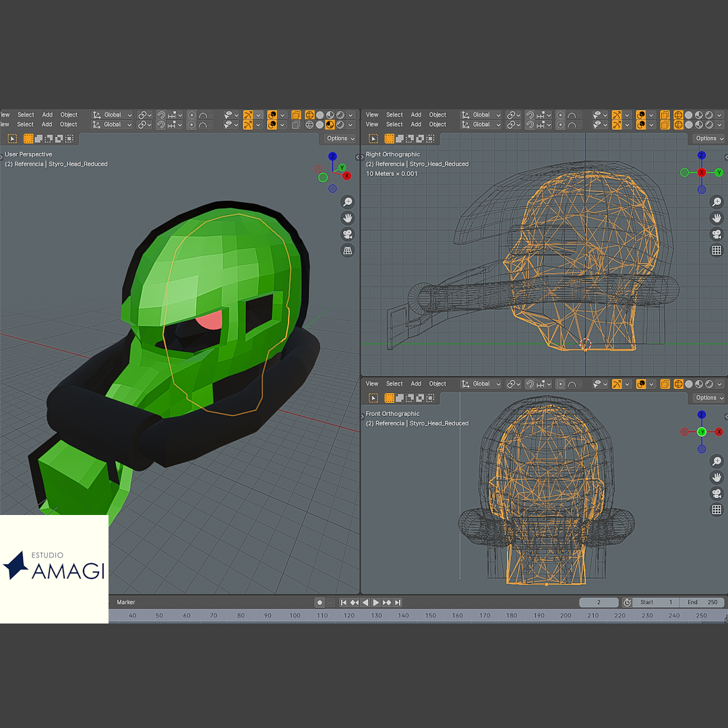728x728 pixels.
Task: Open Object menu in Front Orthographic viewport
Action: point(437,384)
